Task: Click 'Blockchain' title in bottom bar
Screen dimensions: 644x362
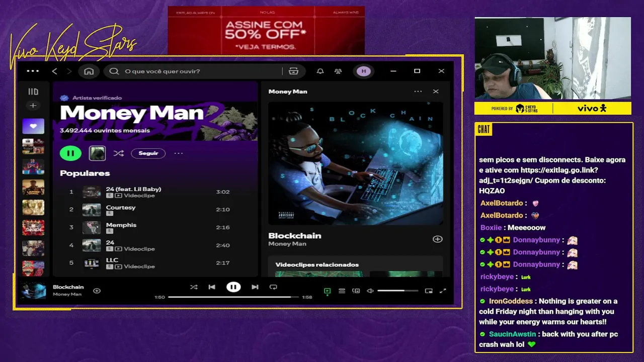Action: click(68, 287)
